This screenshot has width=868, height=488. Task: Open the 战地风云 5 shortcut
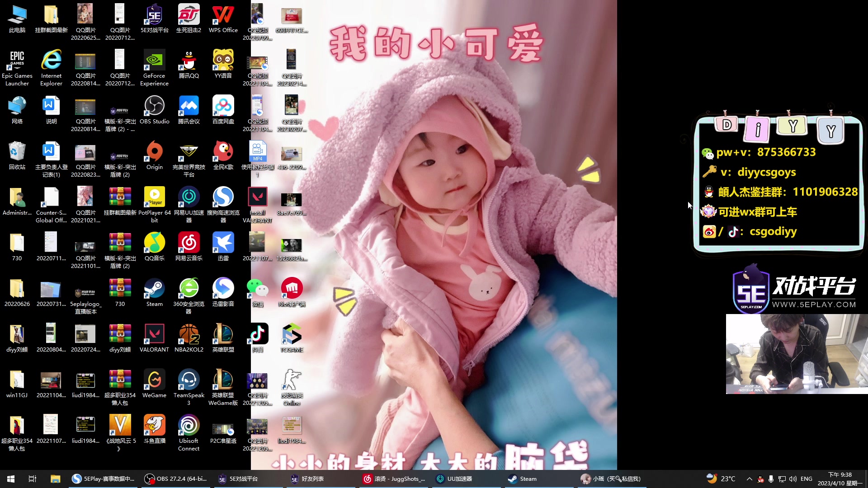point(120,433)
